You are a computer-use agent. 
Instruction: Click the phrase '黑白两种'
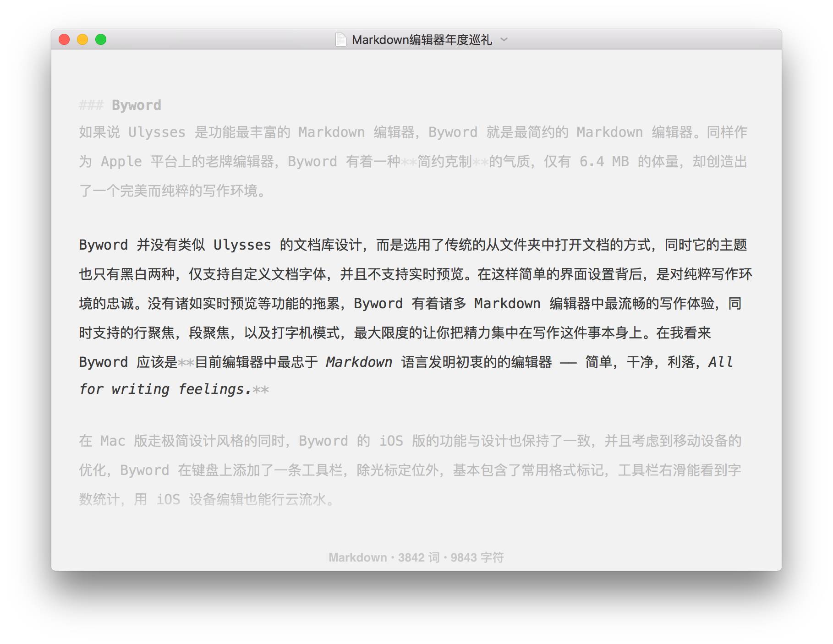click(x=148, y=274)
